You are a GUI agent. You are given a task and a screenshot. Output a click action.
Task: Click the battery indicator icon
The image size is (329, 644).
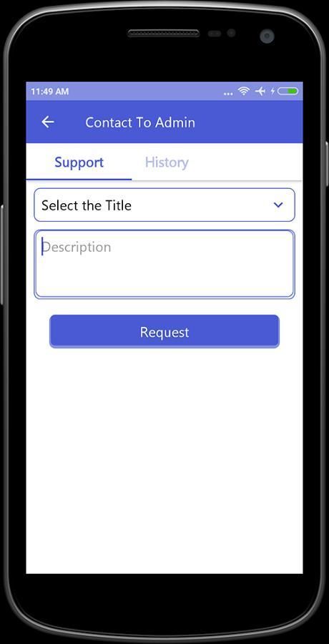click(x=288, y=91)
